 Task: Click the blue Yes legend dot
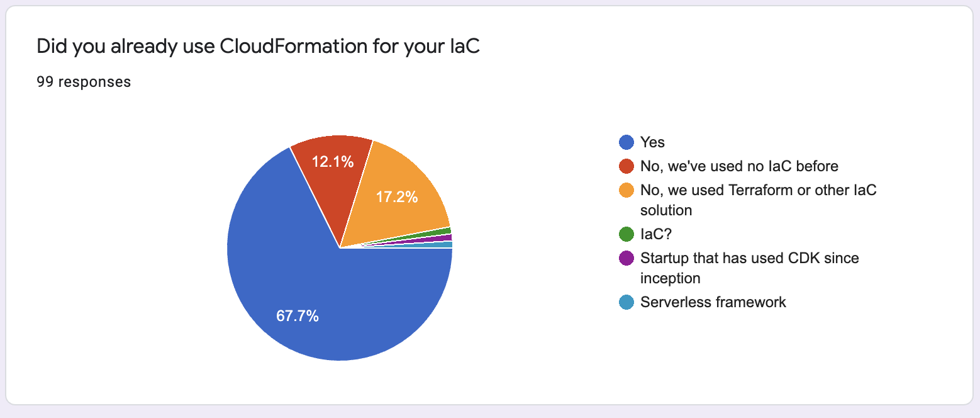point(626,142)
